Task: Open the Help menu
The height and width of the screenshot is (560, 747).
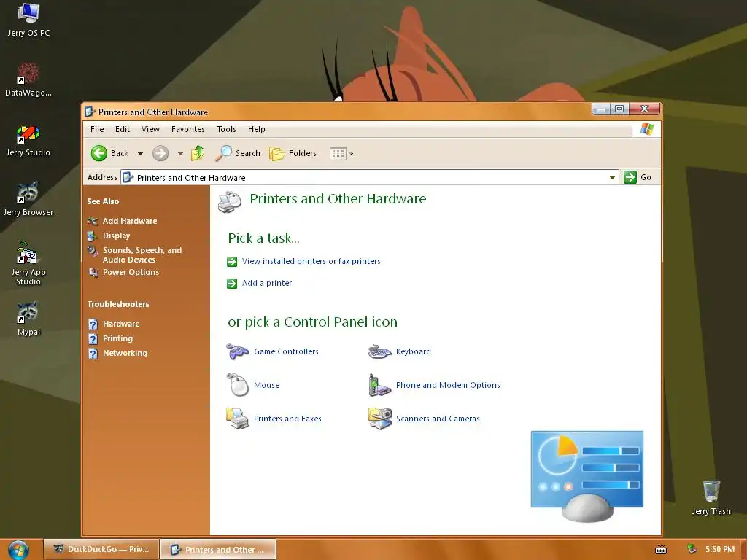Action: click(256, 129)
